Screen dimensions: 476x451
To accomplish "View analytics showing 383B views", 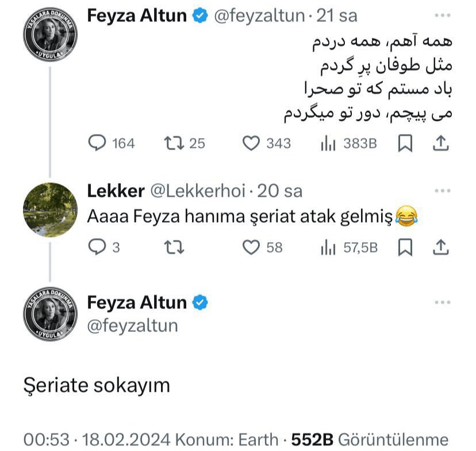I will click(328, 144).
